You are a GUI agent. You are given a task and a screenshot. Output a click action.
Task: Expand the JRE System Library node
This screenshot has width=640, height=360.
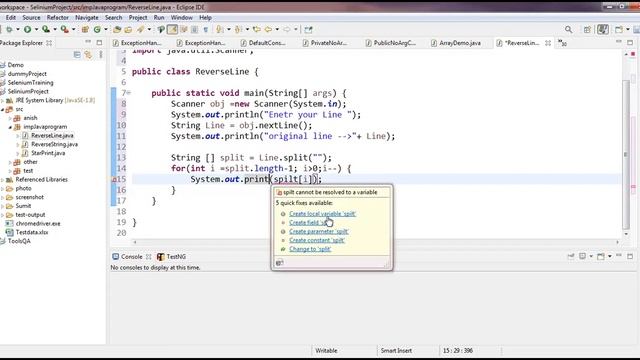coord(2,100)
